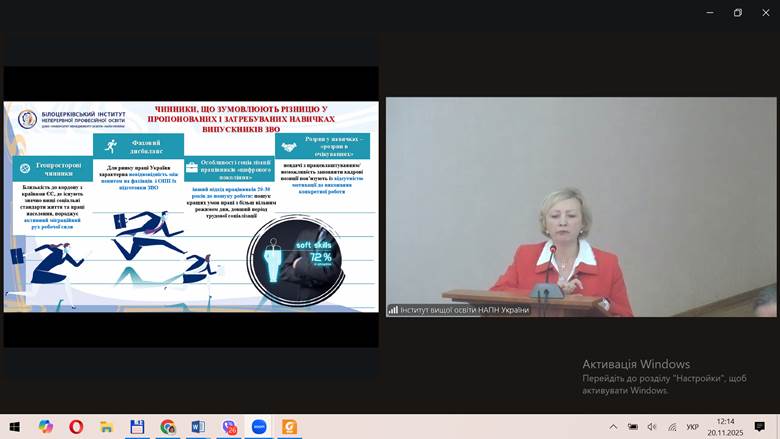Image resolution: width=780 pixels, height=439 pixels.
Task: Open the notification center
Action: point(761,426)
